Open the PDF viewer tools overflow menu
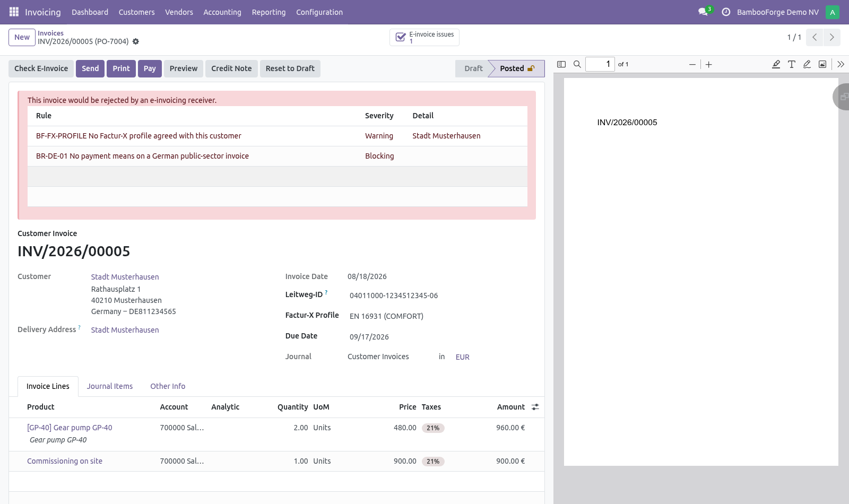The height and width of the screenshot is (504, 849). tap(841, 64)
